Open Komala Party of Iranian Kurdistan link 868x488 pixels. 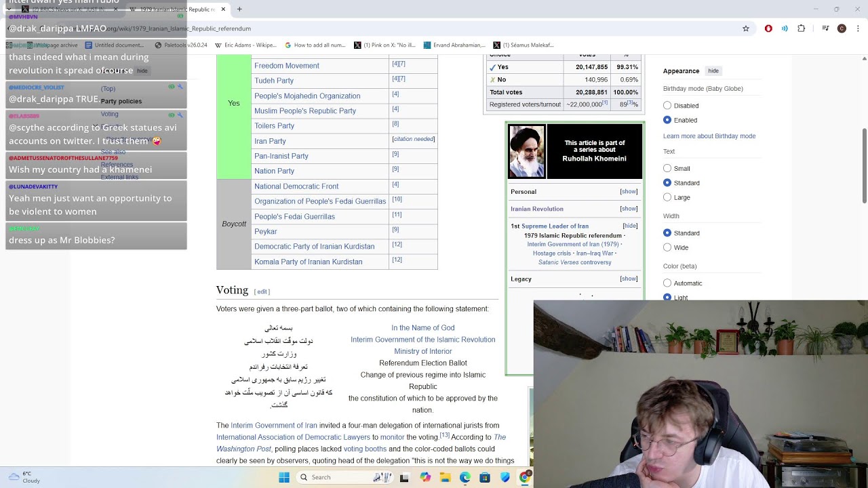tap(309, 262)
